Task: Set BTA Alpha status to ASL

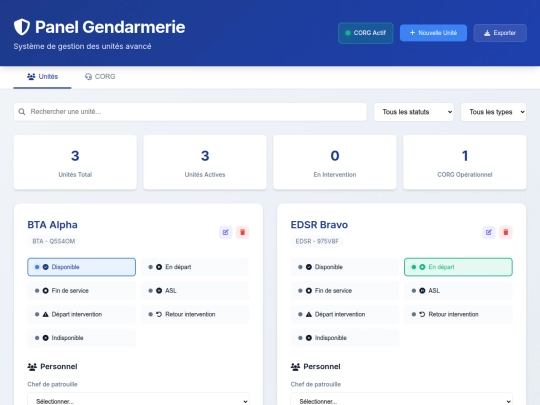Action: click(195, 291)
